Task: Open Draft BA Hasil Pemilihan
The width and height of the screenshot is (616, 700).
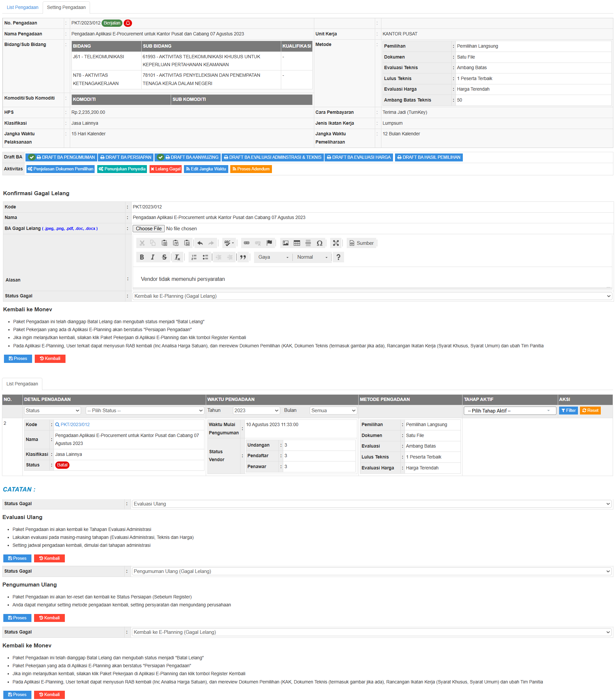Action: point(429,157)
